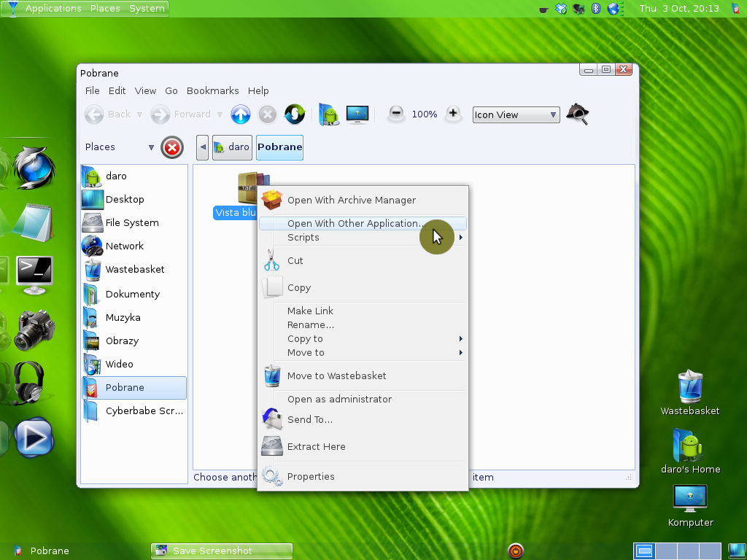Open the Applications menu in top panel
This screenshot has height=560, width=747.
coord(53,9)
